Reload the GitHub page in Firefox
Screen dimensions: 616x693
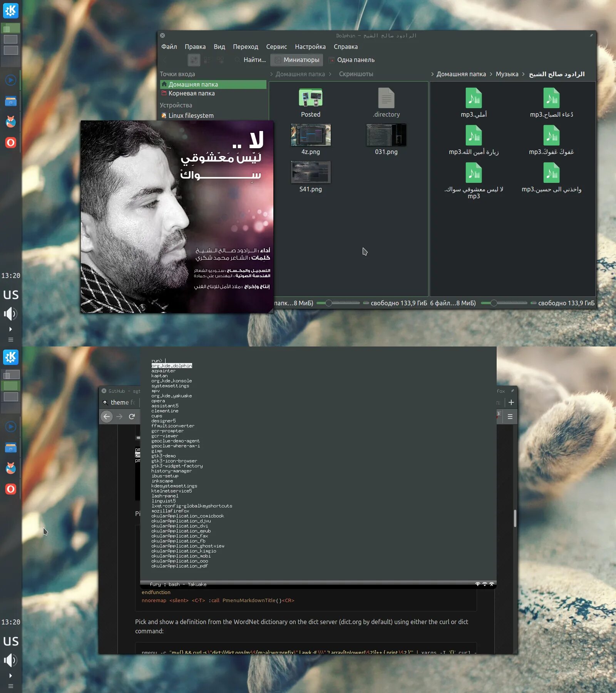(132, 416)
